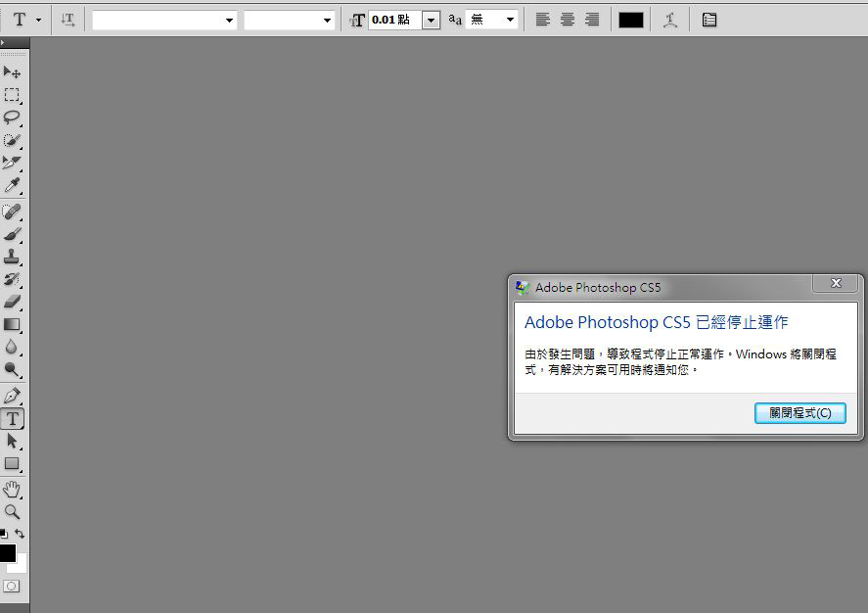Screen dimensions: 868x613
Task: Click the 關閉程式(C) button
Action: click(799, 413)
